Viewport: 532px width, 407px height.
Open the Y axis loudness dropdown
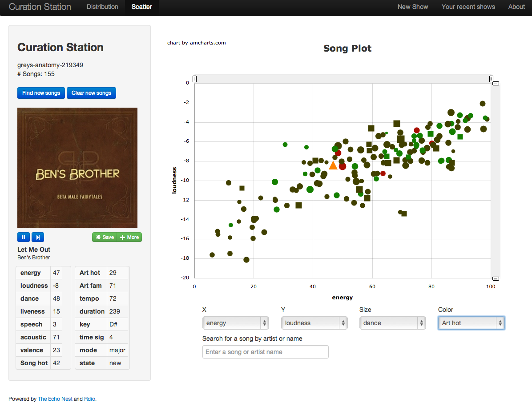tap(314, 323)
